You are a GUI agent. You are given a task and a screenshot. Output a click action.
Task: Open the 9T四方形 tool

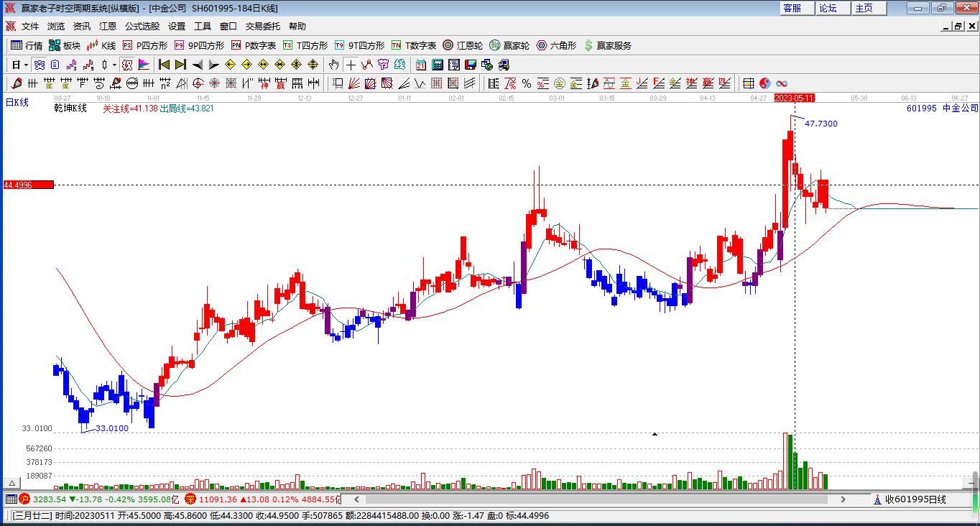[x=359, y=45]
